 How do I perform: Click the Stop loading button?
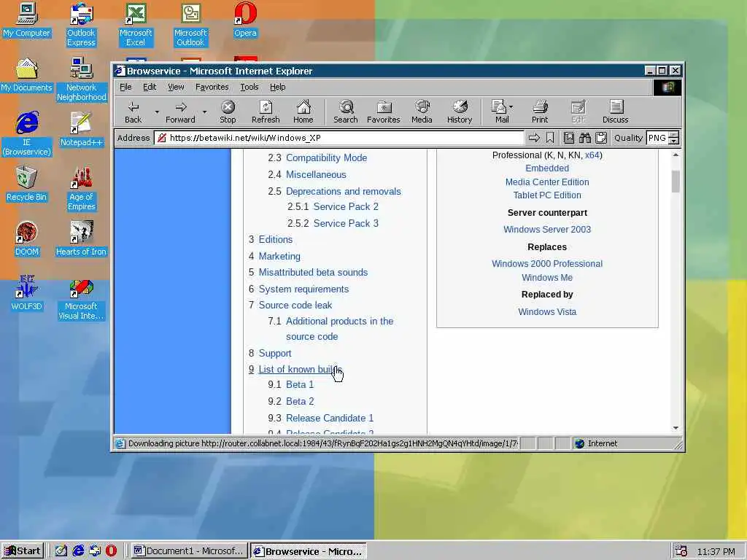(x=228, y=112)
